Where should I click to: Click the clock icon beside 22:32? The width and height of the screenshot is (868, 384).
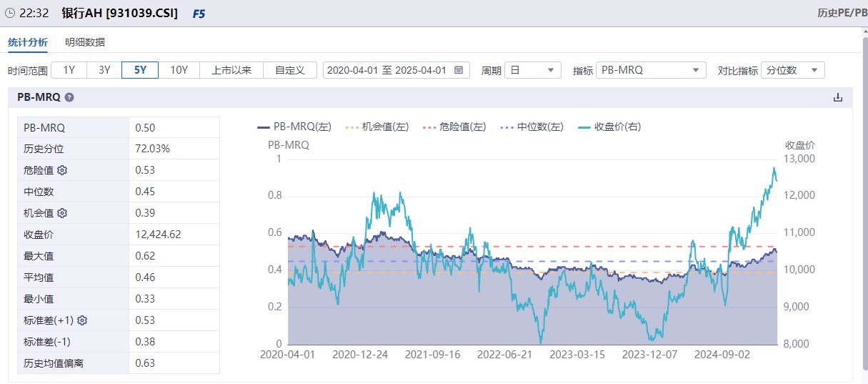click(9, 14)
